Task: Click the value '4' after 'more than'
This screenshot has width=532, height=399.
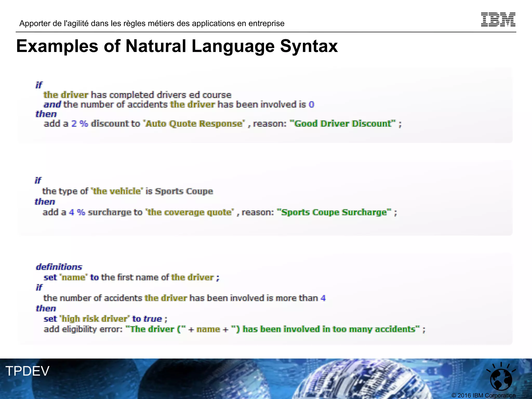Action: pyautogui.click(x=323, y=298)
